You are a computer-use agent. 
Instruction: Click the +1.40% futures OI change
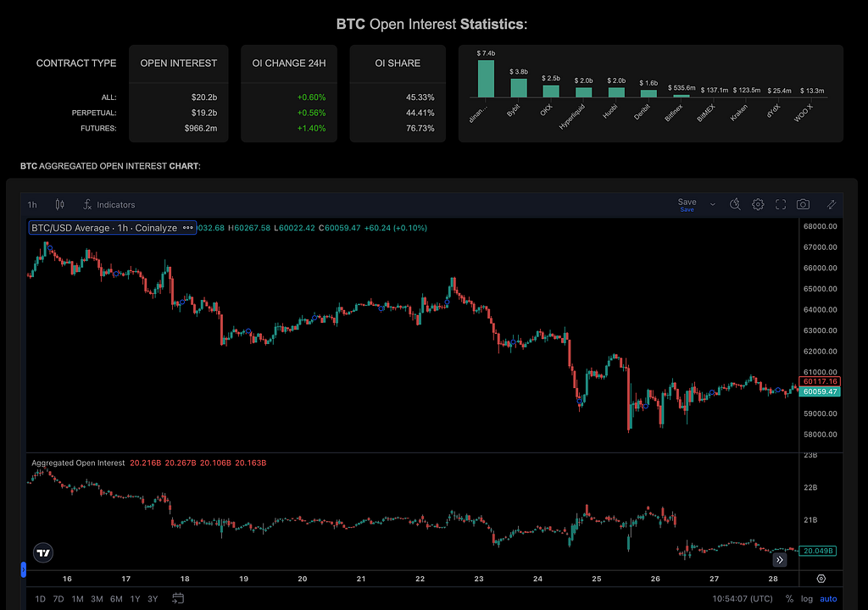tap(311, 128)
